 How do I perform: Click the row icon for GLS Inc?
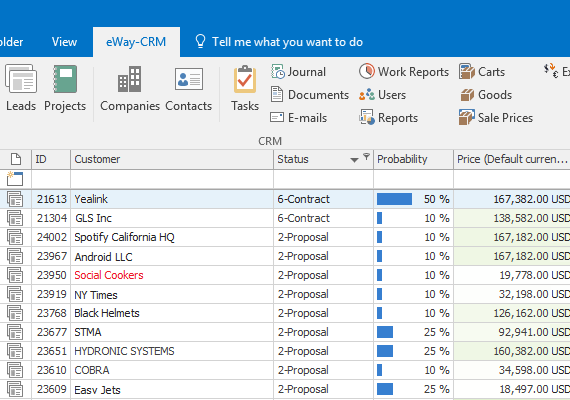(15, 218)
